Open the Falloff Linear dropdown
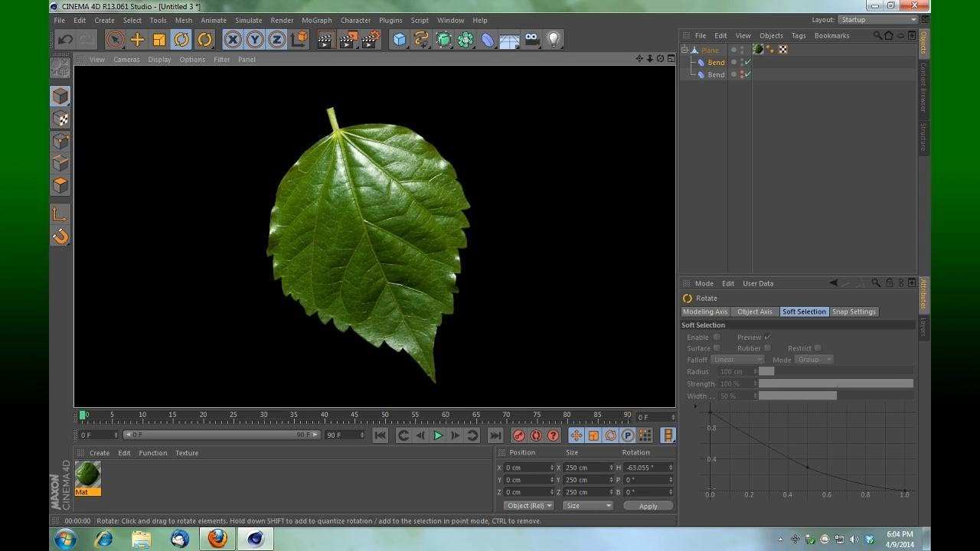 (737, 360)
